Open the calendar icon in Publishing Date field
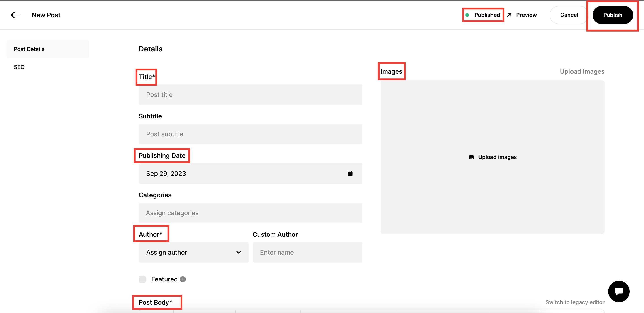Image resolution: width=644 pixels, height=313 pixels. [x=350, y=173]
